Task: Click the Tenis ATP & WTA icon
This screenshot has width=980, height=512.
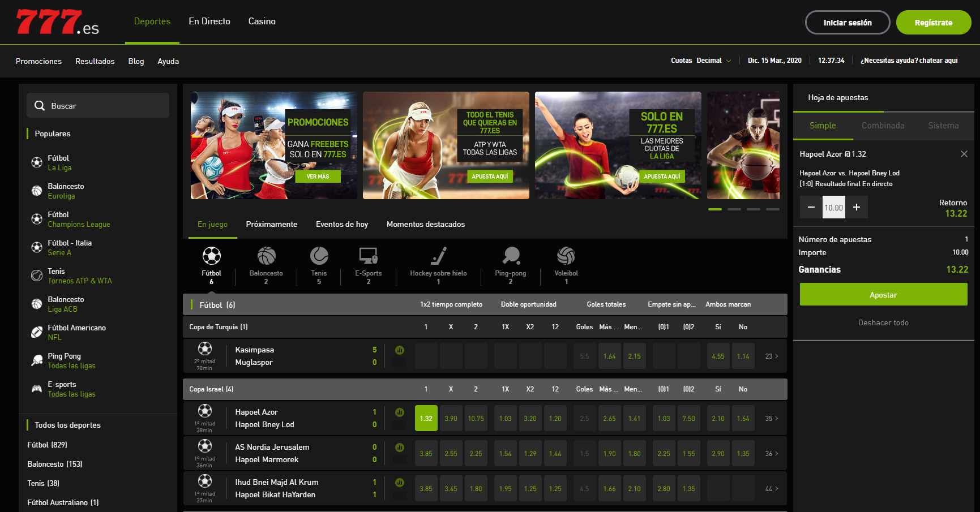Action: coord(37,276)
